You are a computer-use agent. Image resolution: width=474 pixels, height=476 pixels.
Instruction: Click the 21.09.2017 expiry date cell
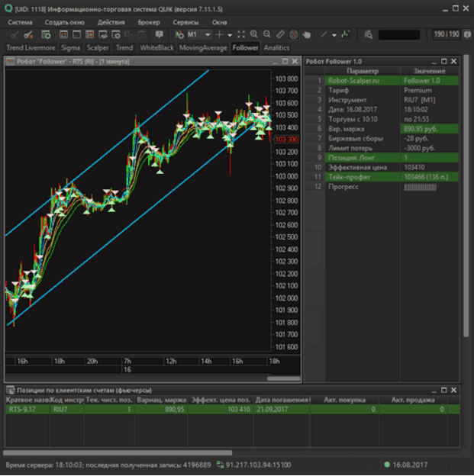pos(282,410)
